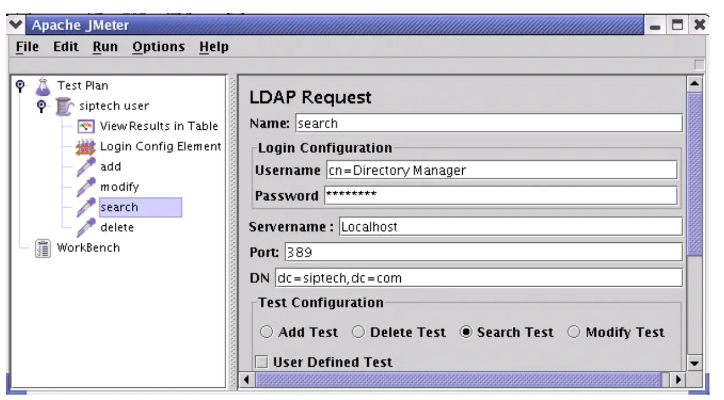This screenshot has height=400, width=724.
Task: Click the Test Plan flask icon
Action: coord(43,86)
